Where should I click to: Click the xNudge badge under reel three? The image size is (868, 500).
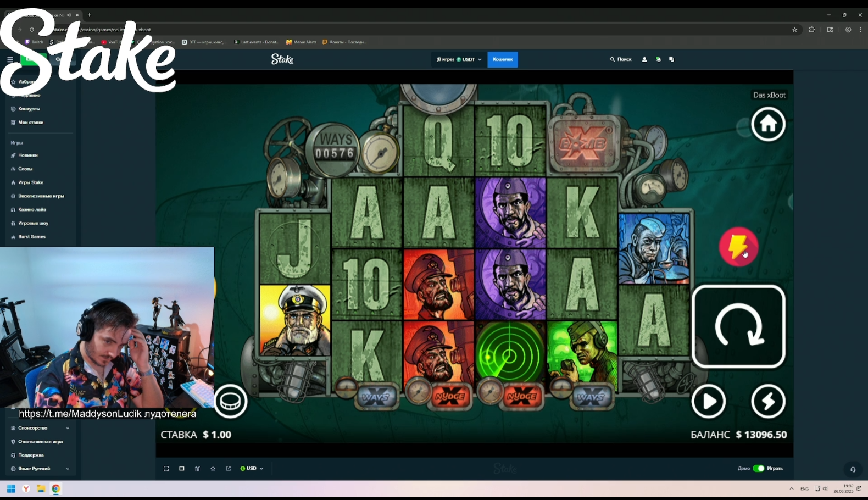[450, 397]
